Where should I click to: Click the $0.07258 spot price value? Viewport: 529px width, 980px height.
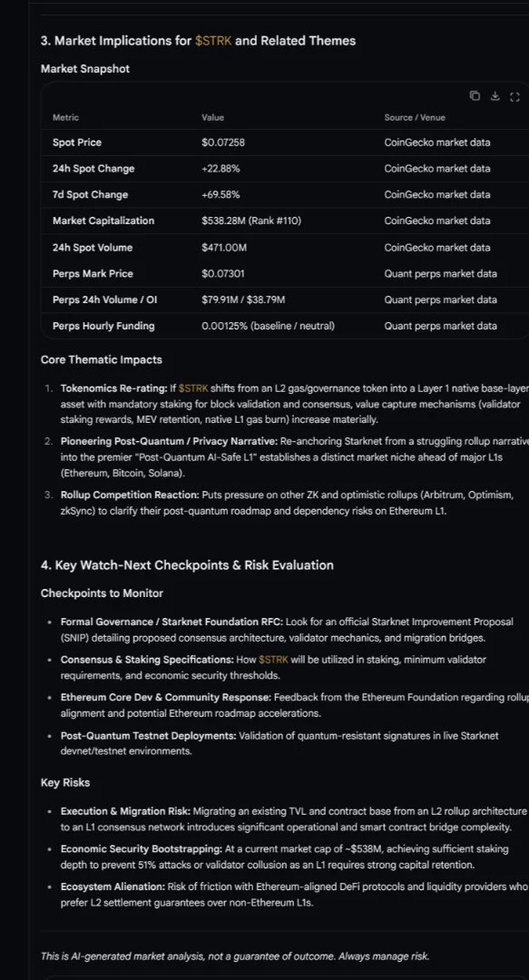pyautogui.click(x=223, y=142)
